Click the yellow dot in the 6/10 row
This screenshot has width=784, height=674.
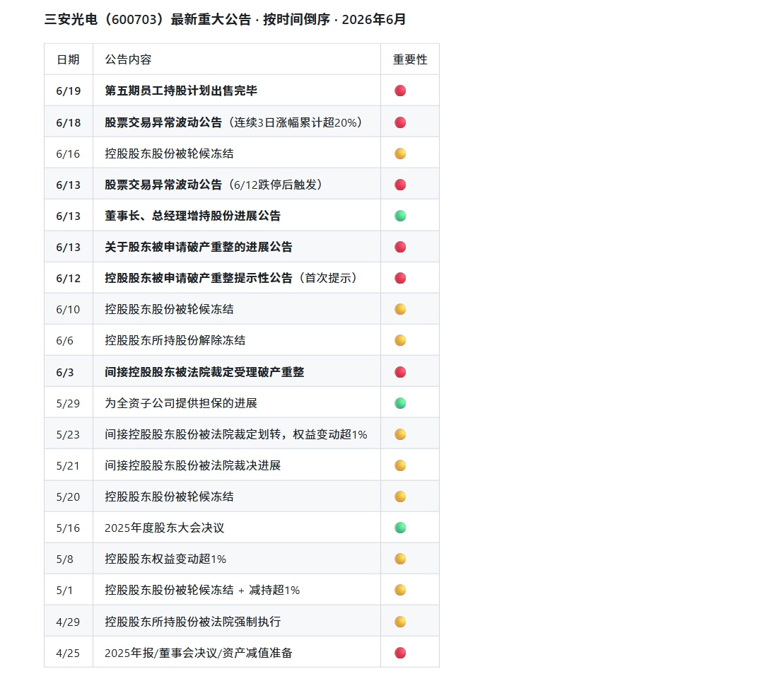pyautogui.click(x=400, y=309)
